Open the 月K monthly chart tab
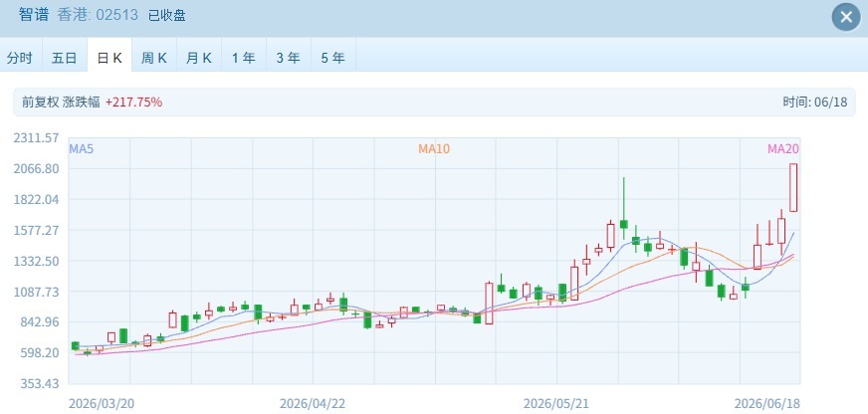 (x=199, y=58)
